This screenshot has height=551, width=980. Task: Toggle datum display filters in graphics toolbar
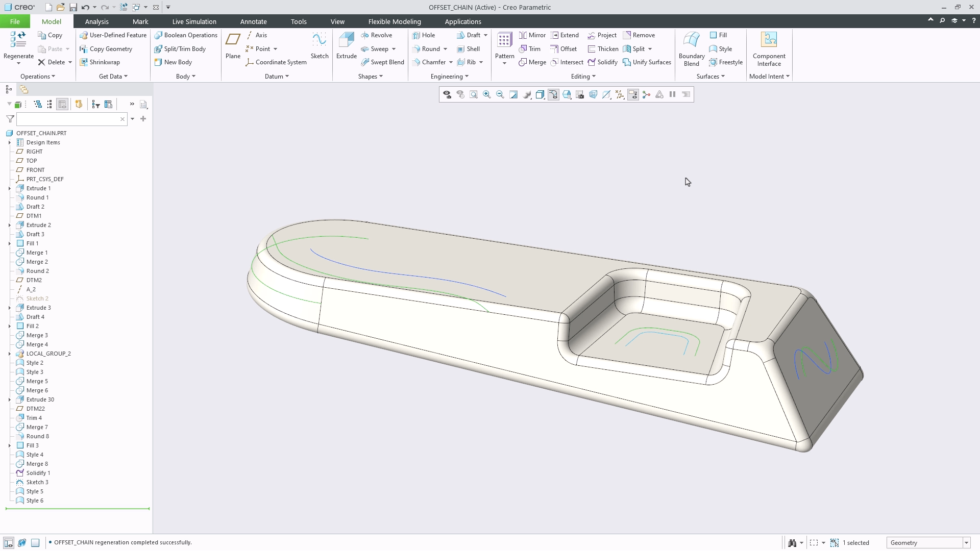[619, 94]
